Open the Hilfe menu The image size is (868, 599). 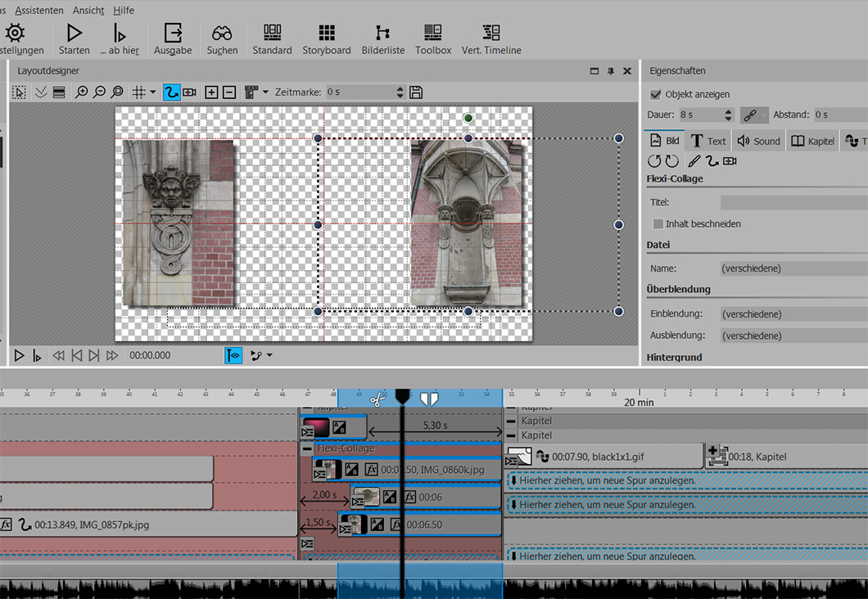click(x=124, y=10)
